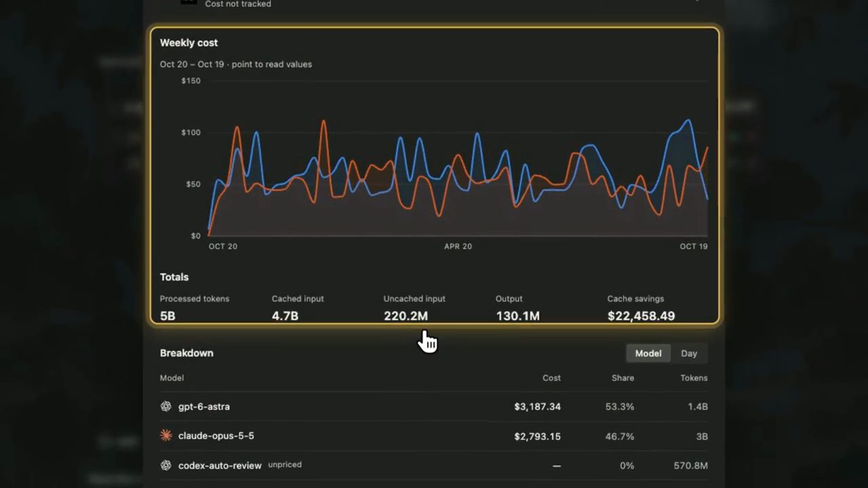
Task: Click the Cache savings total $22,458.49
Action: tap(641, 316)
